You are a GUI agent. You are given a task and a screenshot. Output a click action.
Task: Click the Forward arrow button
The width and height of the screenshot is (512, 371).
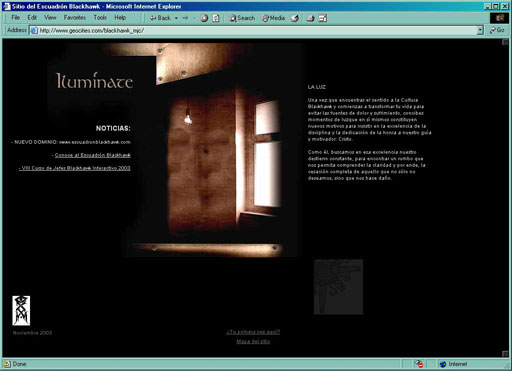[185, 18]
